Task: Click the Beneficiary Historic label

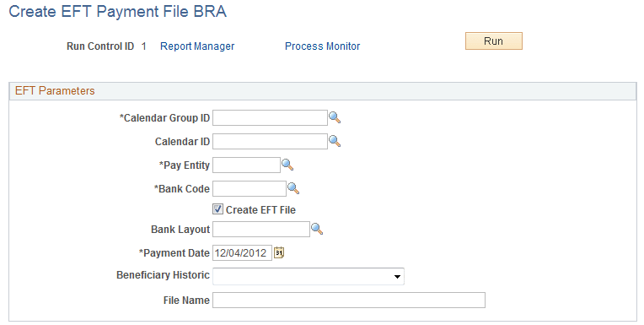Action: [163, 275]
